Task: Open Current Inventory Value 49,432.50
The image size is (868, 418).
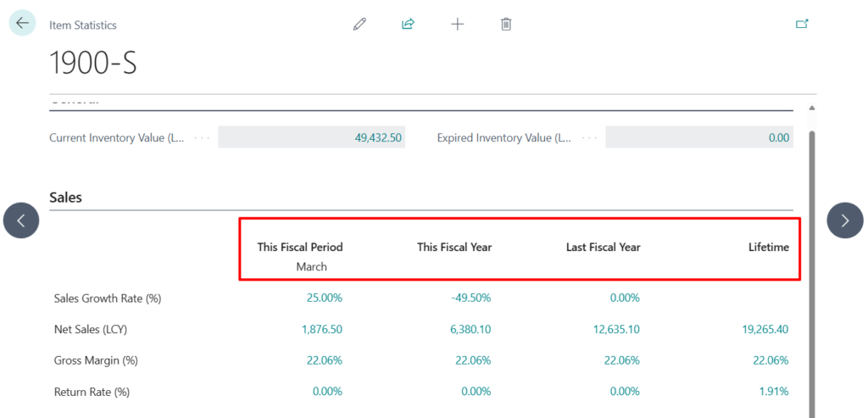Action: 377,137
